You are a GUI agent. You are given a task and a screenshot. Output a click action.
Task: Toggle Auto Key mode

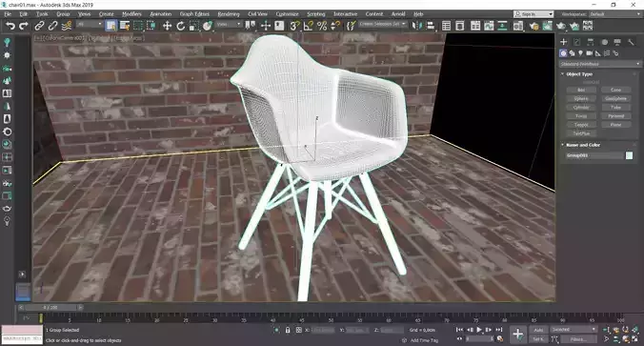[x=538, y=330]
